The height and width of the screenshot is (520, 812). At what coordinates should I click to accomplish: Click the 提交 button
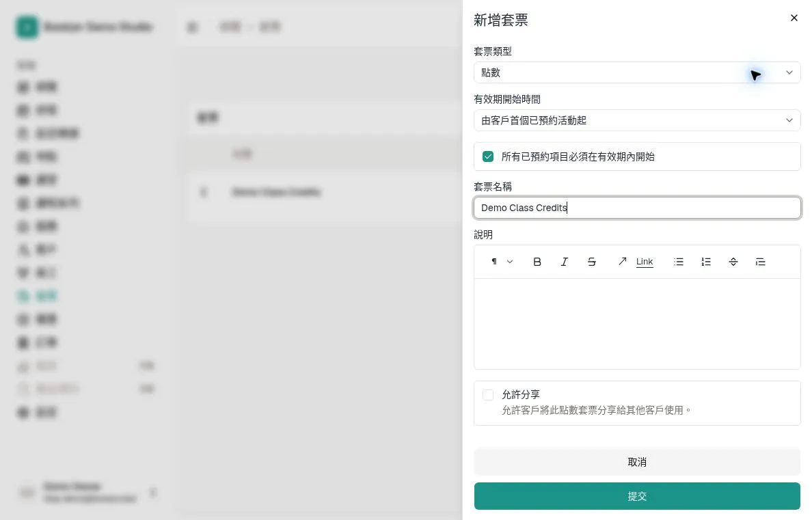pyautogui.click(x=637, y=496)
